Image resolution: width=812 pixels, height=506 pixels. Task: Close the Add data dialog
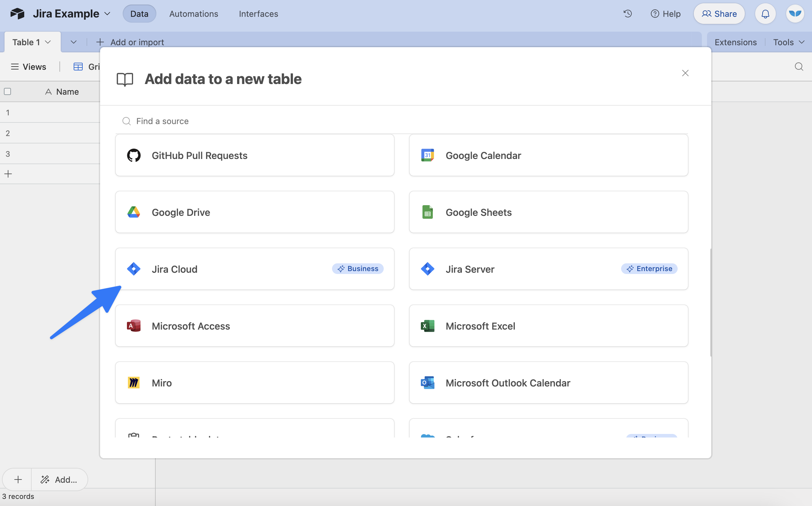685,73
